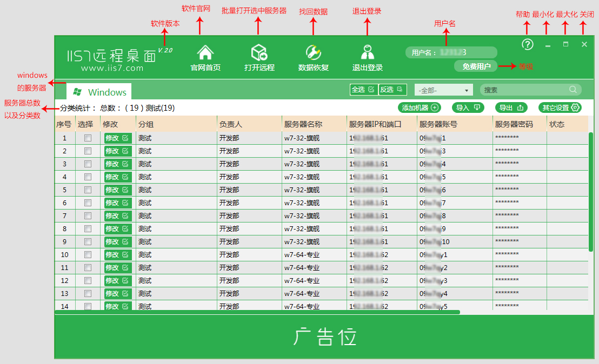Click the 修改 button in row 6

coord(118,203)
